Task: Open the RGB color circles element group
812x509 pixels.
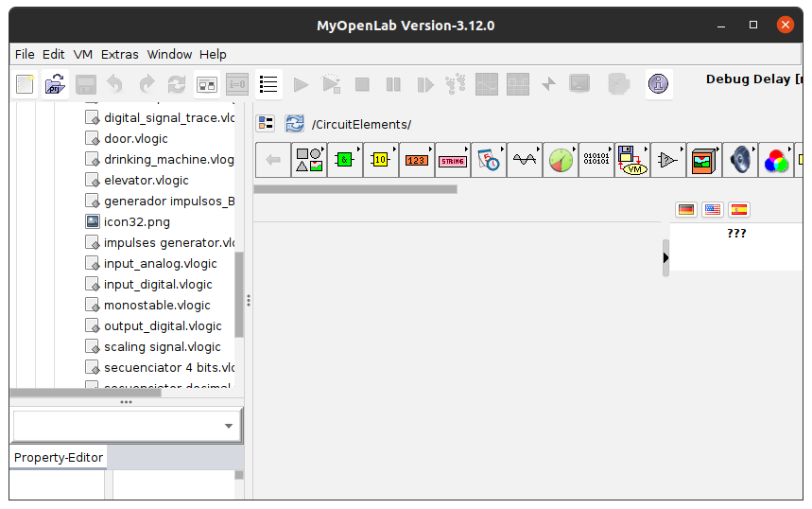Action: click(x=776, y=160)
